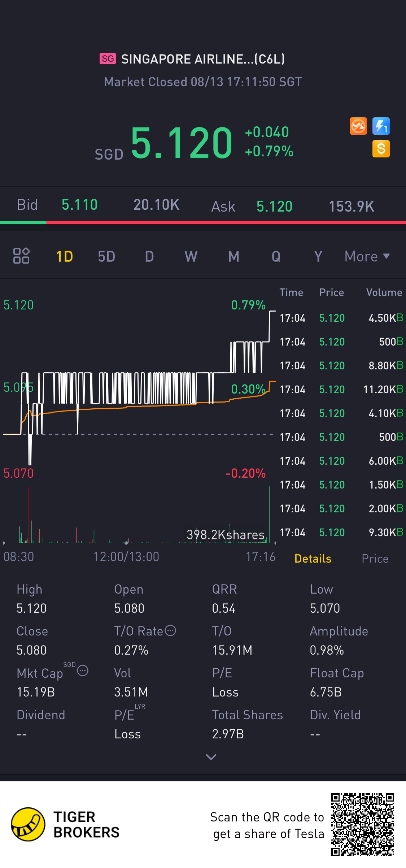This screenshot has height=868, width=406.
Task: Tap the Total Shares value 2.97B
Action: coord(228,734)
